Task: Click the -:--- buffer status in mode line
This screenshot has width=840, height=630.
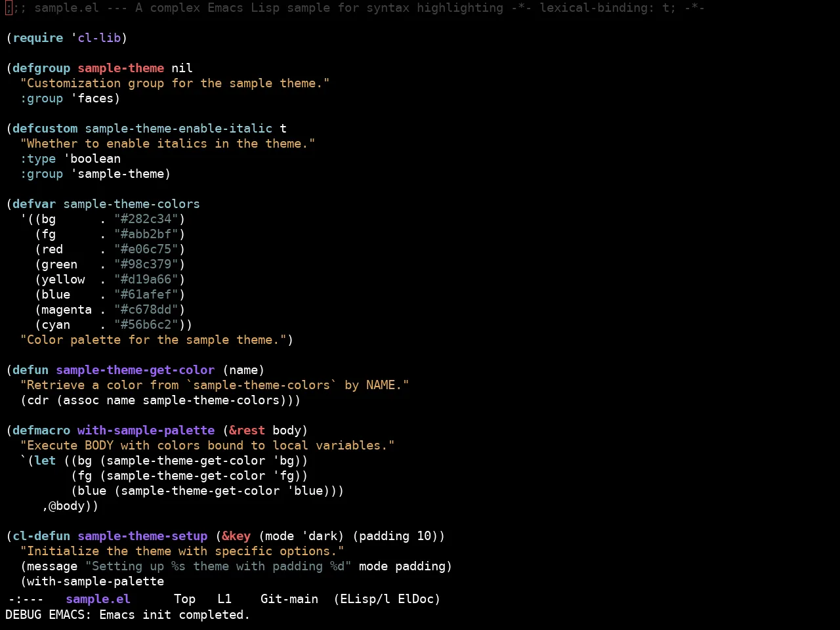Action: click(x=26, y=599)
